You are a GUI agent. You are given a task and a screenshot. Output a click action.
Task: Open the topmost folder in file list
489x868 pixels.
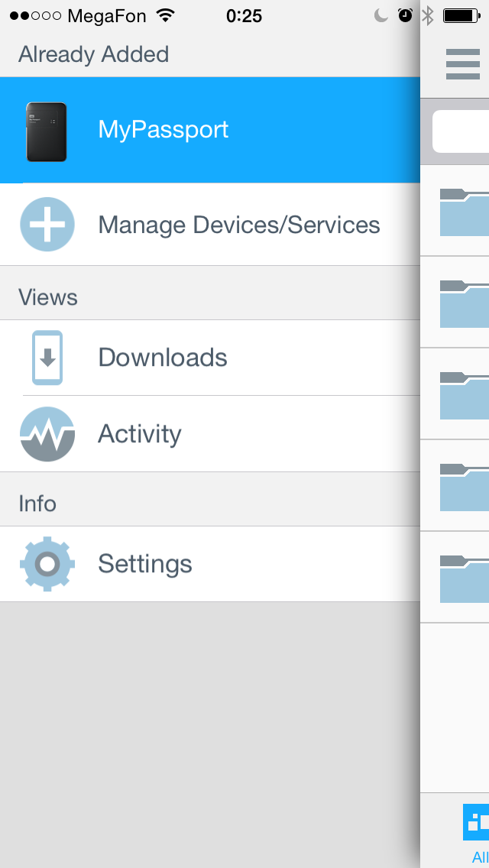[465, 211]
